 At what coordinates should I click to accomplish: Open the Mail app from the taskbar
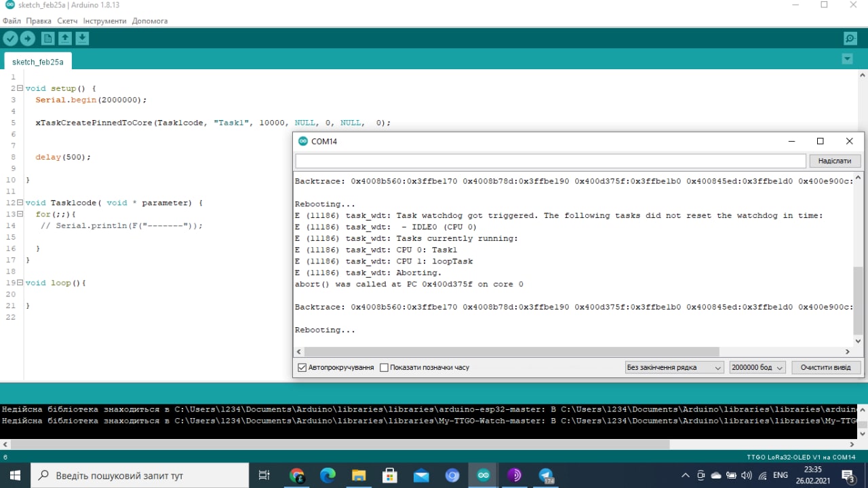coord(421,475)
